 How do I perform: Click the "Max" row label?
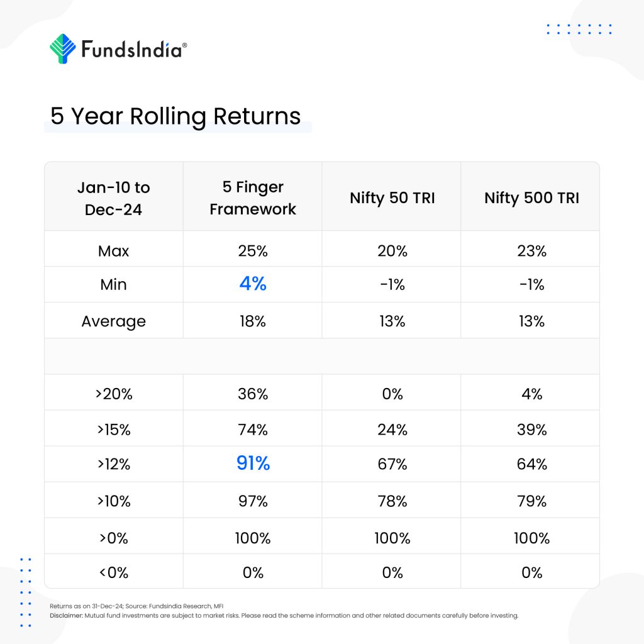[113, 251]
